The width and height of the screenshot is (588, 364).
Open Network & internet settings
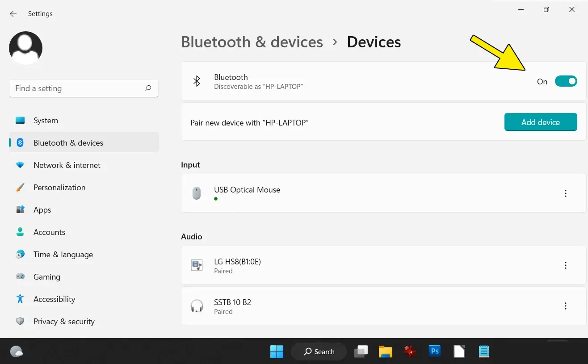coord(67,165)
